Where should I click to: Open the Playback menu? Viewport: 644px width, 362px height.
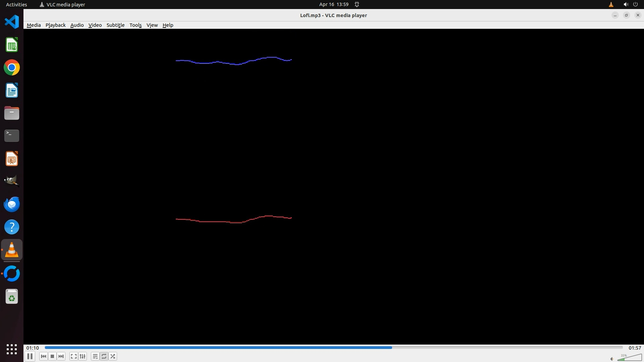pyautogui.click(x=55, y=25)
